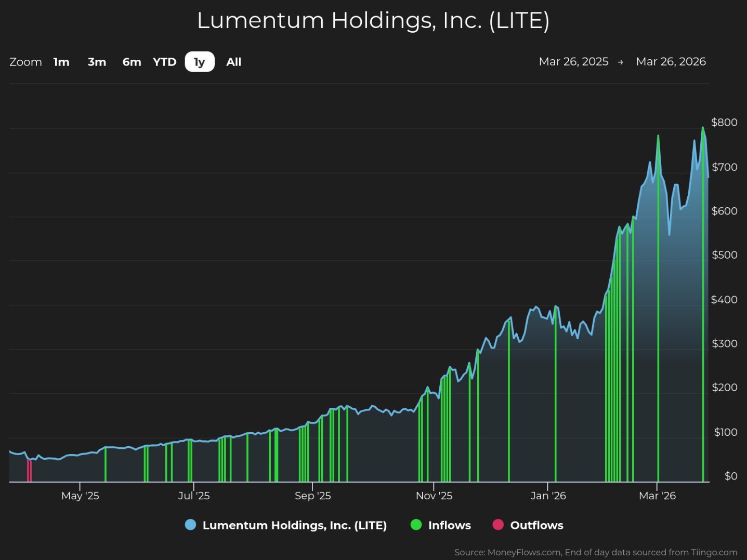Click the Sep '25 axis label
This screenshot has height=560, width=747.
312,496
